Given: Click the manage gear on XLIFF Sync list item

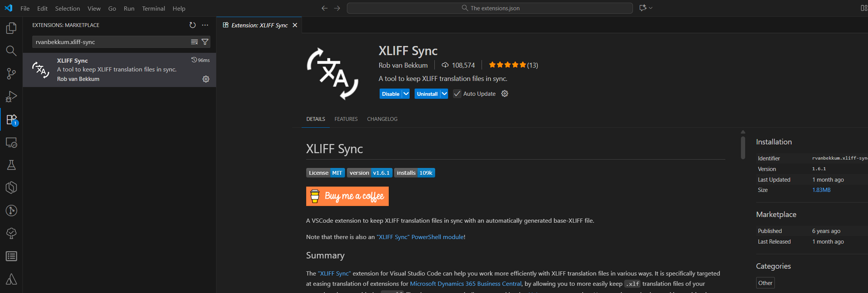Looking at the screenshot, I should (x=206, y=79).
